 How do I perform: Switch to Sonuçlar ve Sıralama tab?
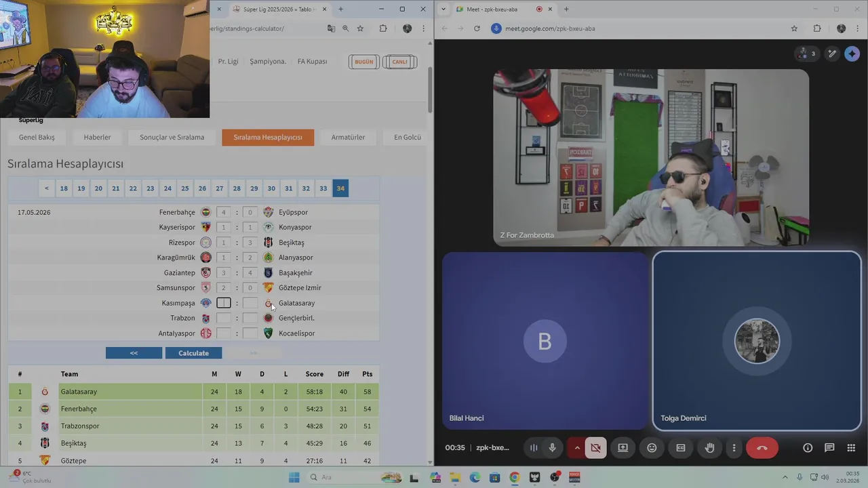pos(172,137)
